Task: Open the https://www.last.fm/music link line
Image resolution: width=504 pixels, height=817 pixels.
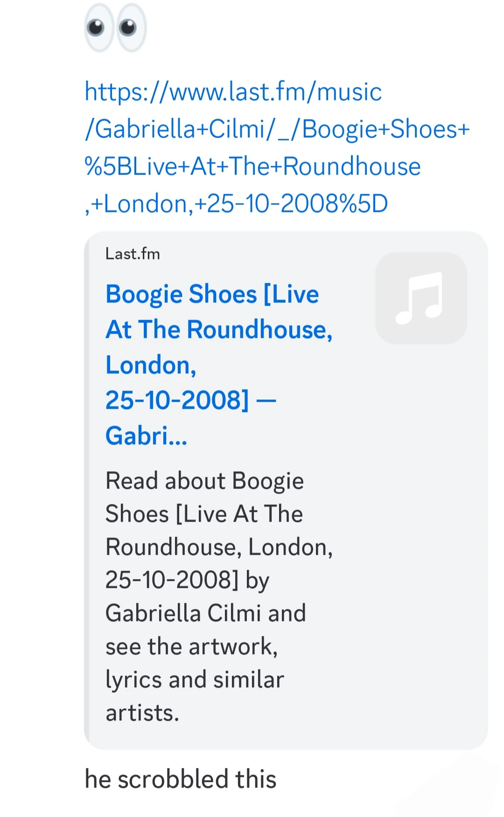Action: 233,92
